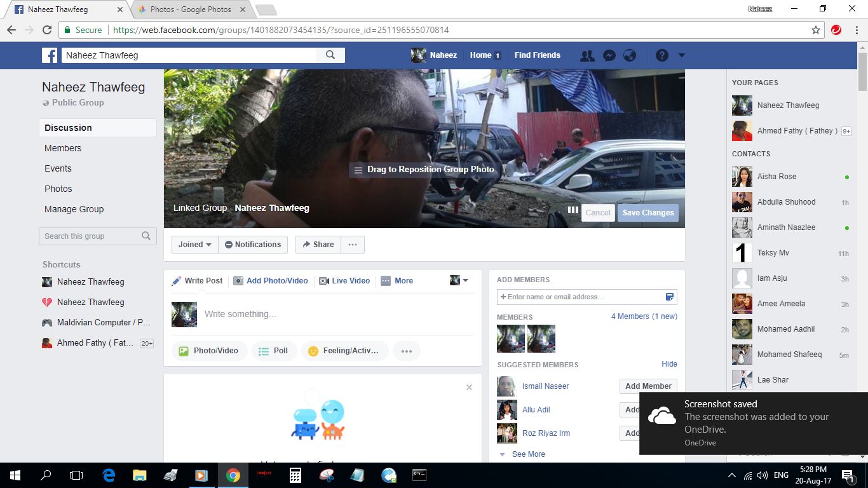Screen dimensions: 868x488
Task: Click the first member thumbnail under Members
Action: click(511, 339)
